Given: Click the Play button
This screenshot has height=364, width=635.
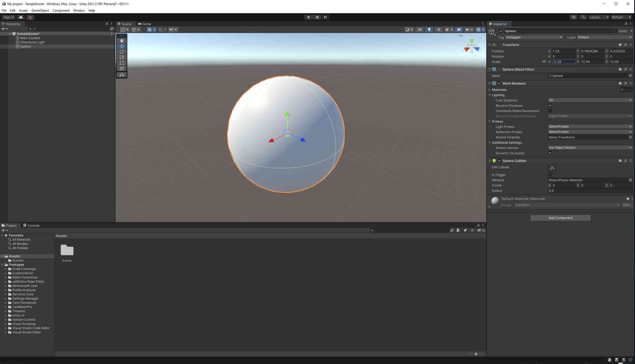Looking at the screenshot, I should [x=309, y=17].
